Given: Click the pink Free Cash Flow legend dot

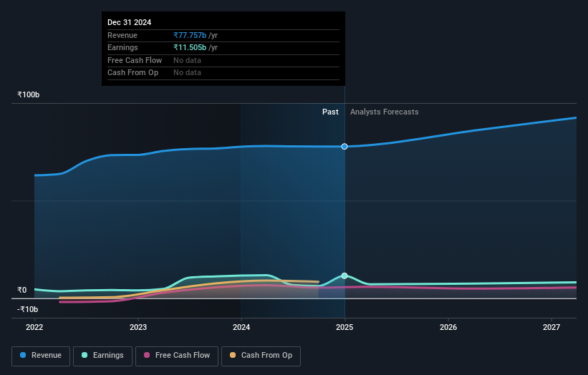Looking at the screenshot, I should [147, 355].
